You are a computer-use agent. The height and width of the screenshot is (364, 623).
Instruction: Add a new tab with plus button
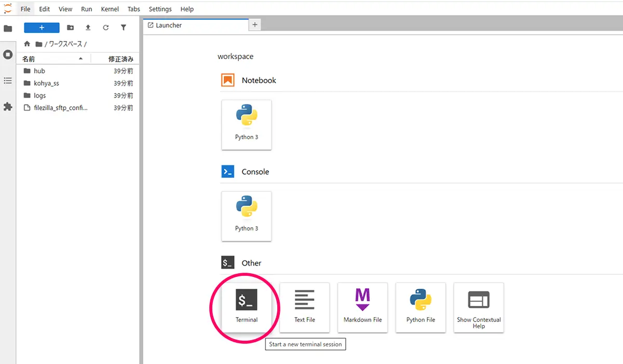[x=255, y=25]
